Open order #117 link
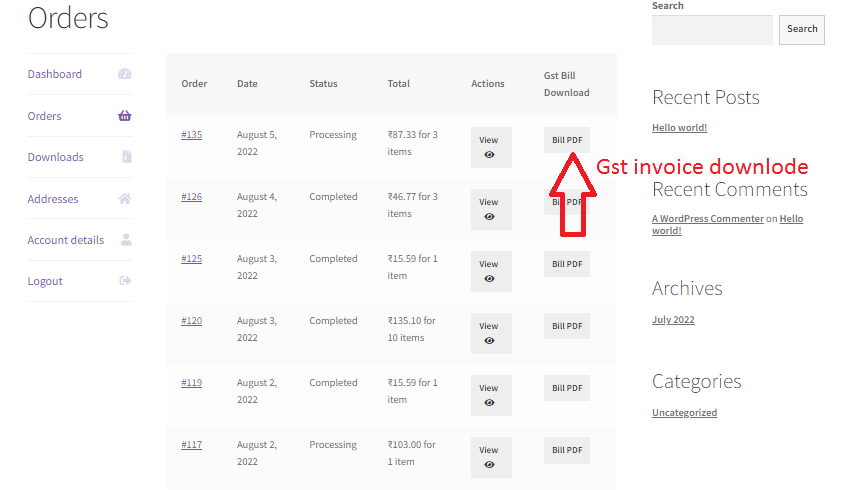The image size is (864, 490). 192,445
